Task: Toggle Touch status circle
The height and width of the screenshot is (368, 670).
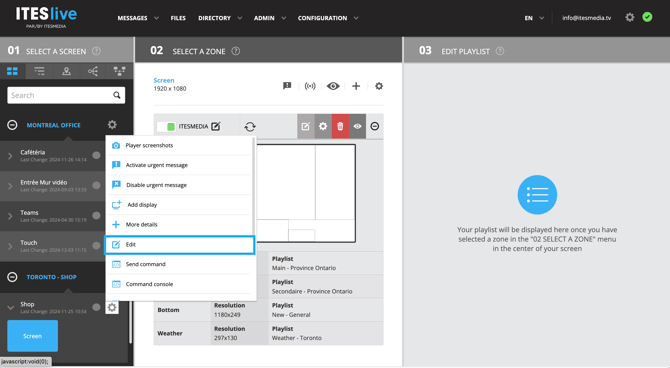Action: (x=97, y=245)
